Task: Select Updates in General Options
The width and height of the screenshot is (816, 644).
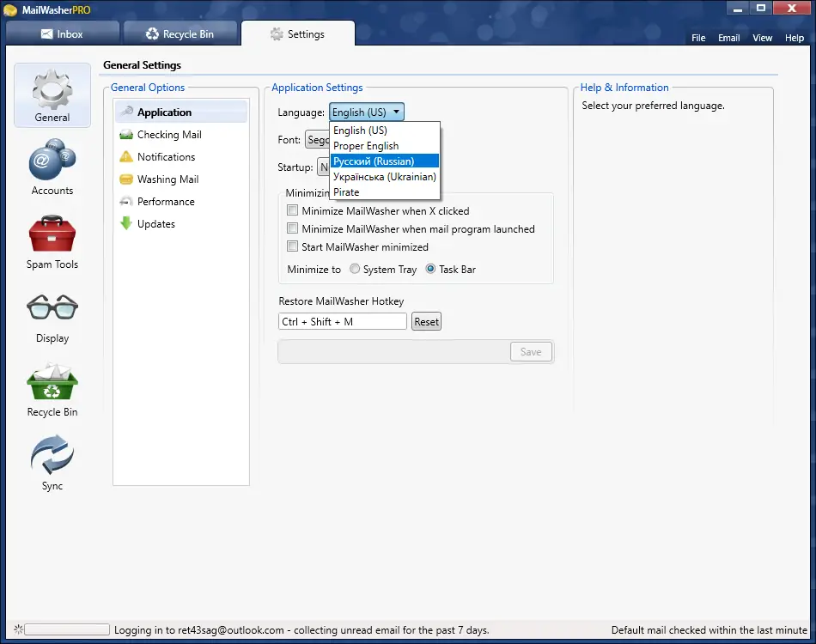Action: click(x=181, y=224)
